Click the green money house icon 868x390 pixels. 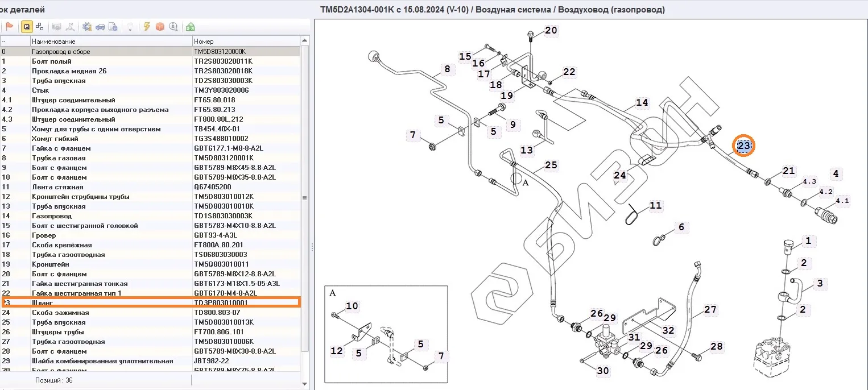pyautogui.click(x=190, y=26)
